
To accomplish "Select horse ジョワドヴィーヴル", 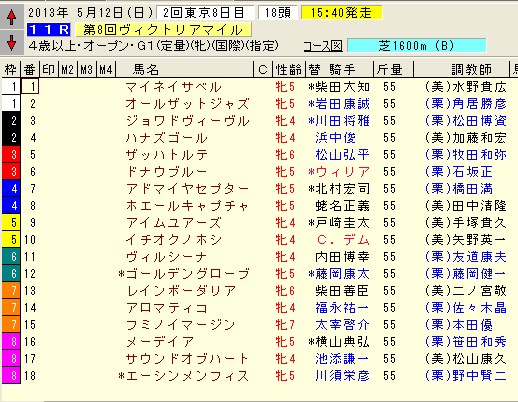I will (187, 121).
